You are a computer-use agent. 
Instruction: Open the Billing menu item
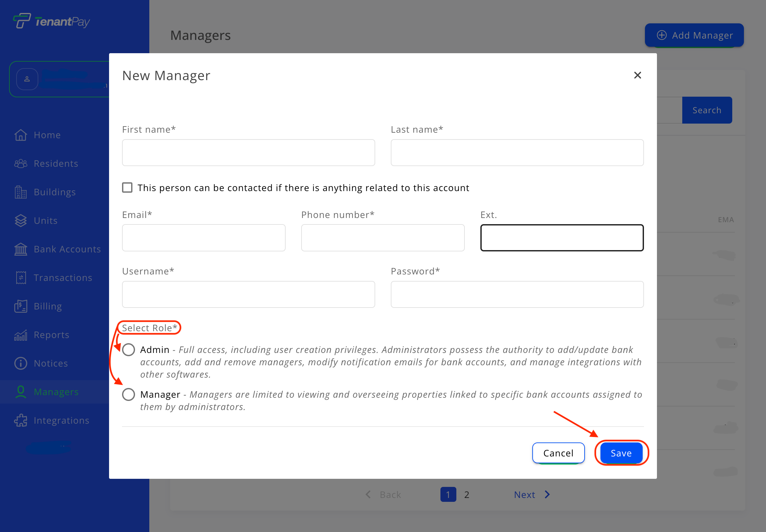pyautogui.click(x=48, y=306)
